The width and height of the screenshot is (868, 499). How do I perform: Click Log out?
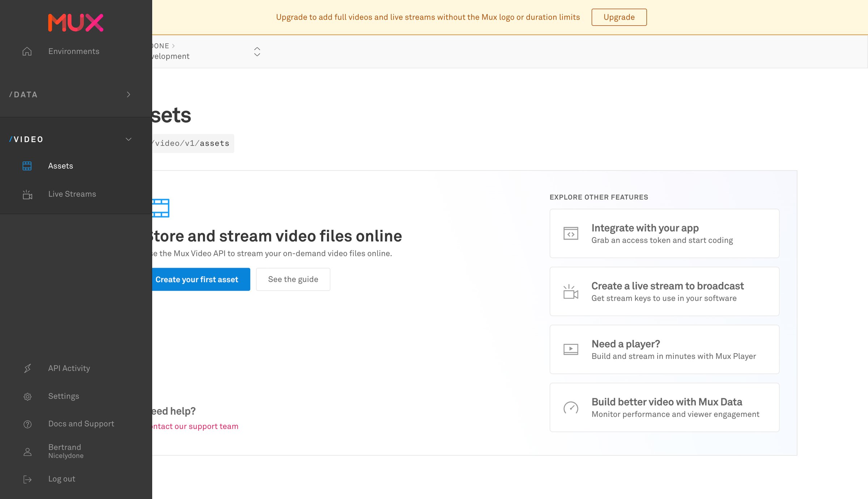tap(62, 479)
